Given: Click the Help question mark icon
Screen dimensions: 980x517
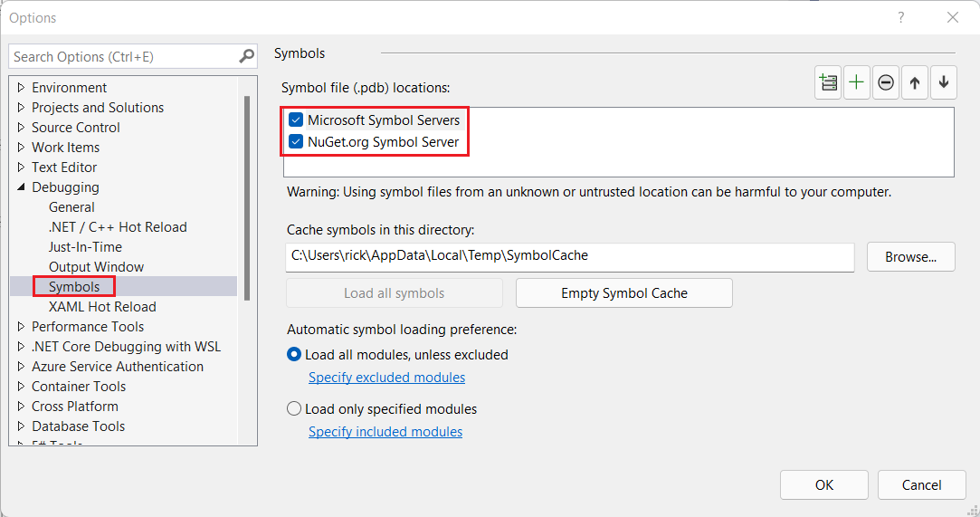Looking at the screenshot, I should pyautogui.click(x=900, y=17).
